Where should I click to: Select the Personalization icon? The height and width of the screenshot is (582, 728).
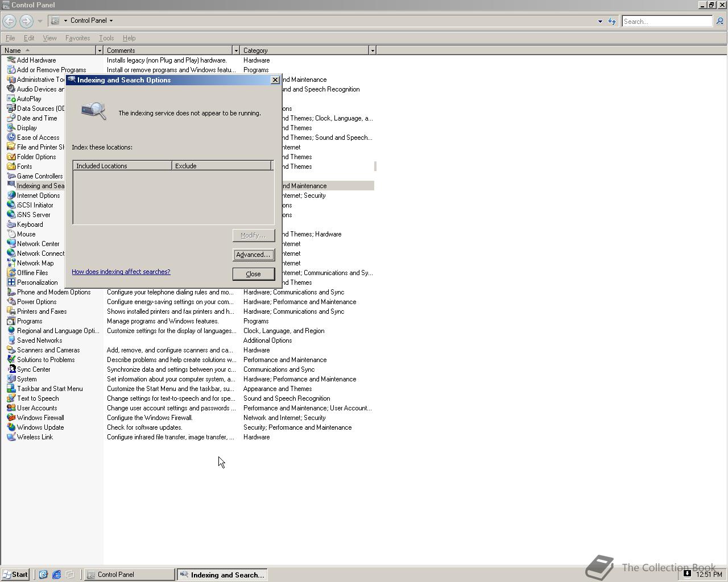11,282
